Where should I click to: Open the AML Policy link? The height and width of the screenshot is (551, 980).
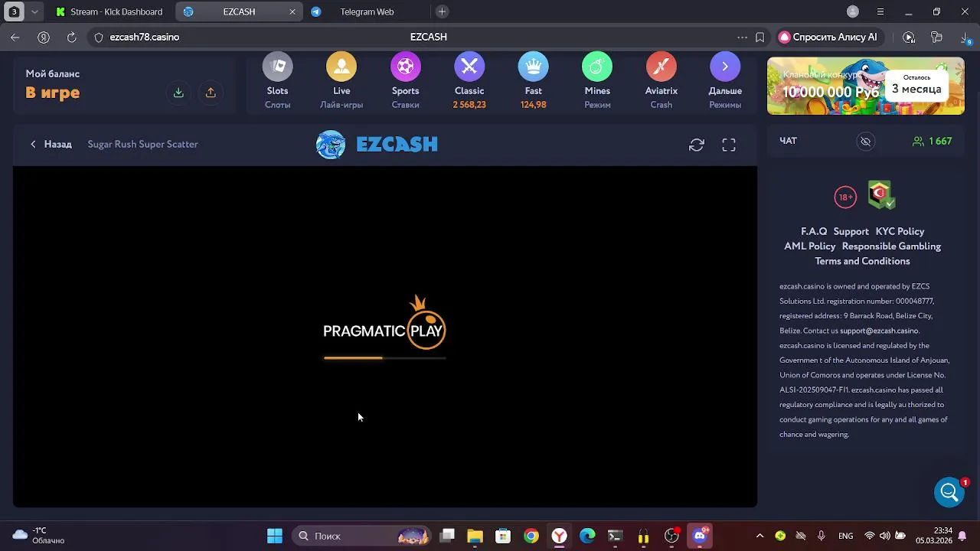coord(809,246)
